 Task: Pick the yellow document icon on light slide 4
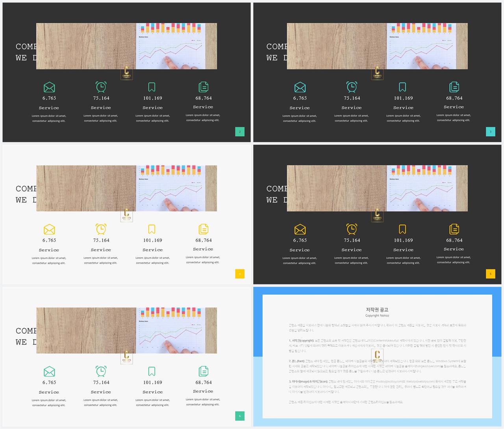tap(204, 229)
